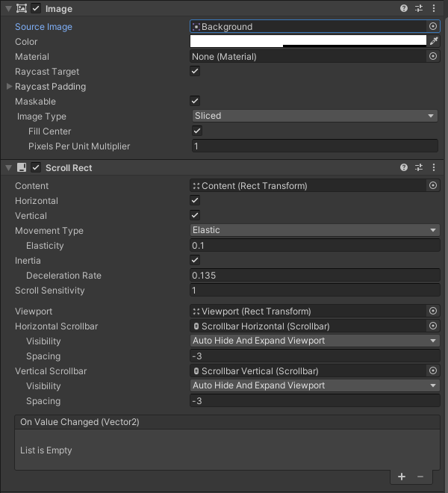Open help for the Image component

coord(404,8)
